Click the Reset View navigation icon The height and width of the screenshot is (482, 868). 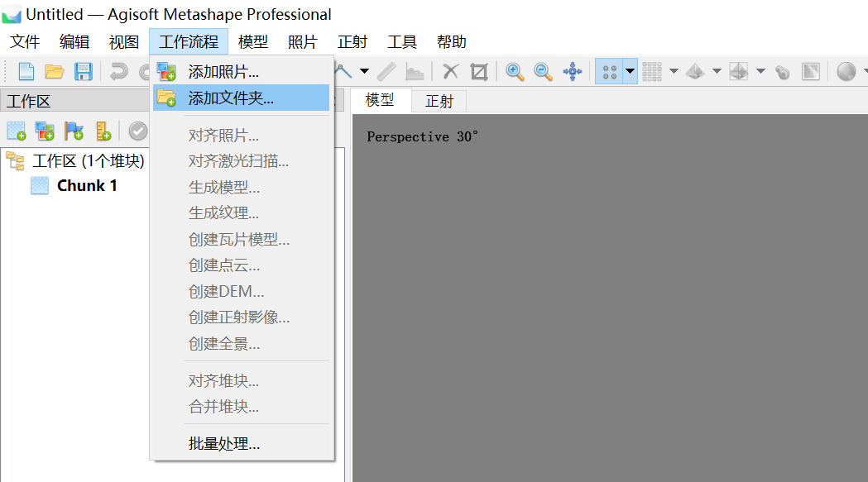573,72
